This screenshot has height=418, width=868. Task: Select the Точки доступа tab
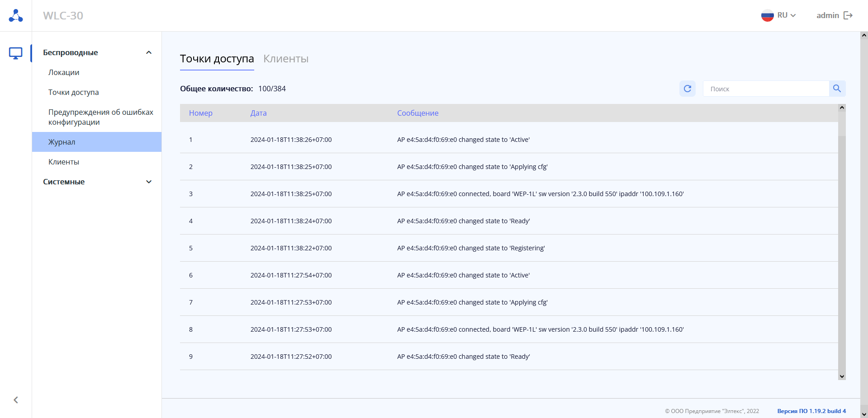[x=217, y=59]
